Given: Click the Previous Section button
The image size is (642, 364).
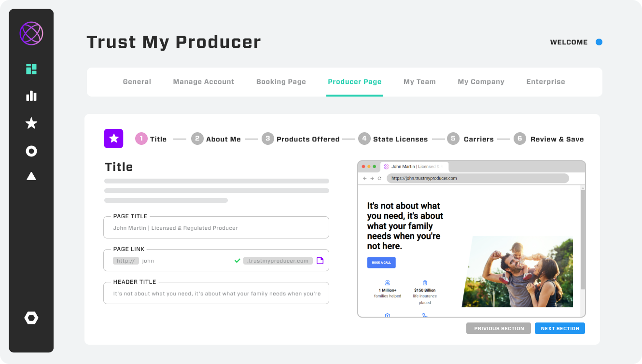Looking at the screenshot, I should (x=499, y=328).
